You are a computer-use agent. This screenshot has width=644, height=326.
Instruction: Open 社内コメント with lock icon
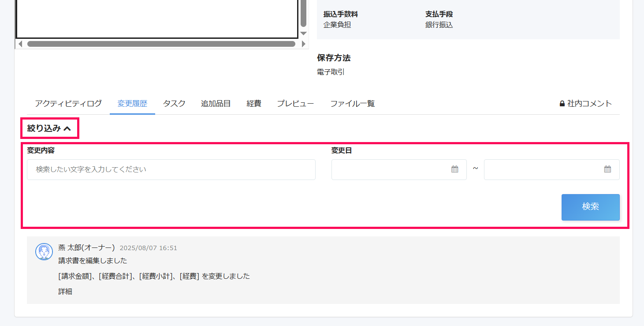[585, 104]
